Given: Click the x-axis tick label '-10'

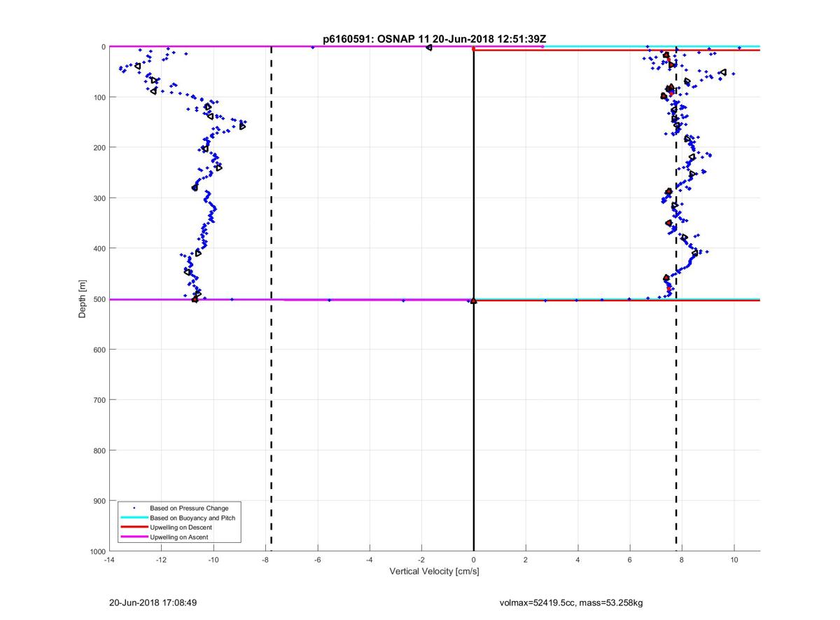Looking at the screenshot, I should 213,560.
